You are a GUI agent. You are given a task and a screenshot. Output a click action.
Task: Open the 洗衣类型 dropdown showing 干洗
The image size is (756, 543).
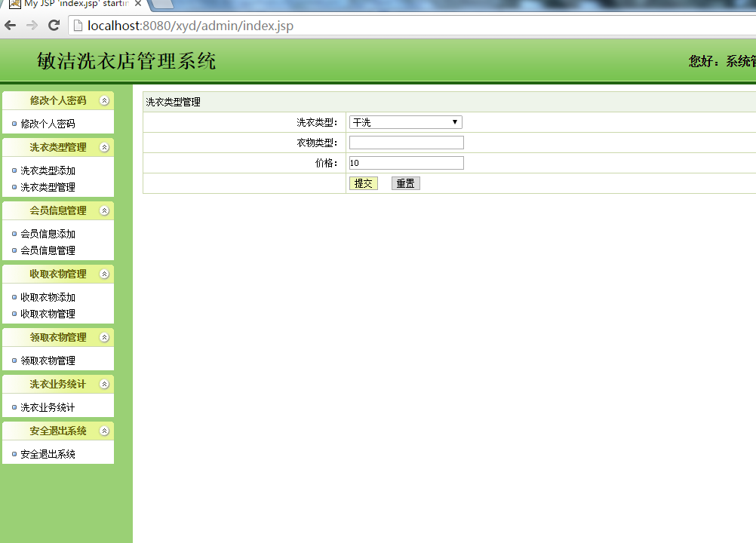(x=405, y=122)
